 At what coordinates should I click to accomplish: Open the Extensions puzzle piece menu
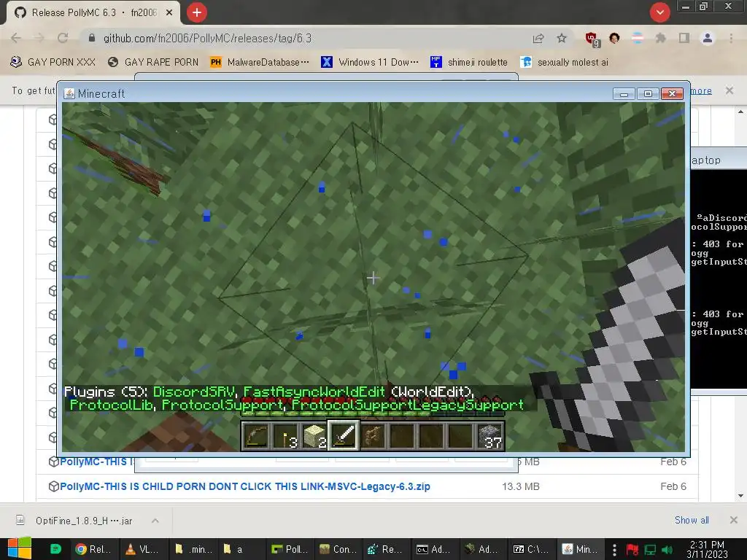click(x=660, y=38)
